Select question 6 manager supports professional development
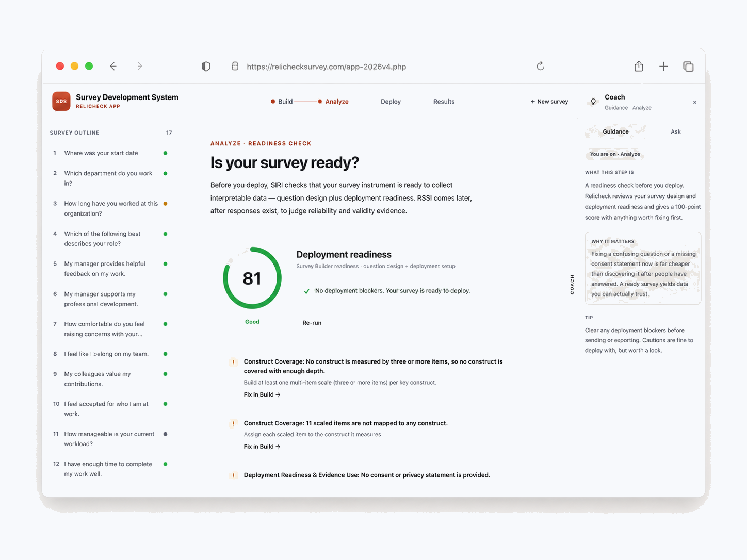Screen dimensions: 747x560 click(110, 299)
